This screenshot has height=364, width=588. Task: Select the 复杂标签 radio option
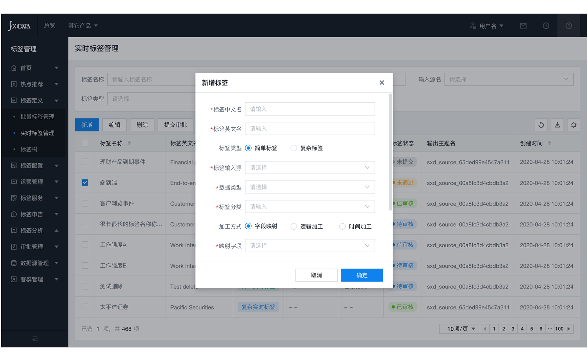(x=294, y=148)
